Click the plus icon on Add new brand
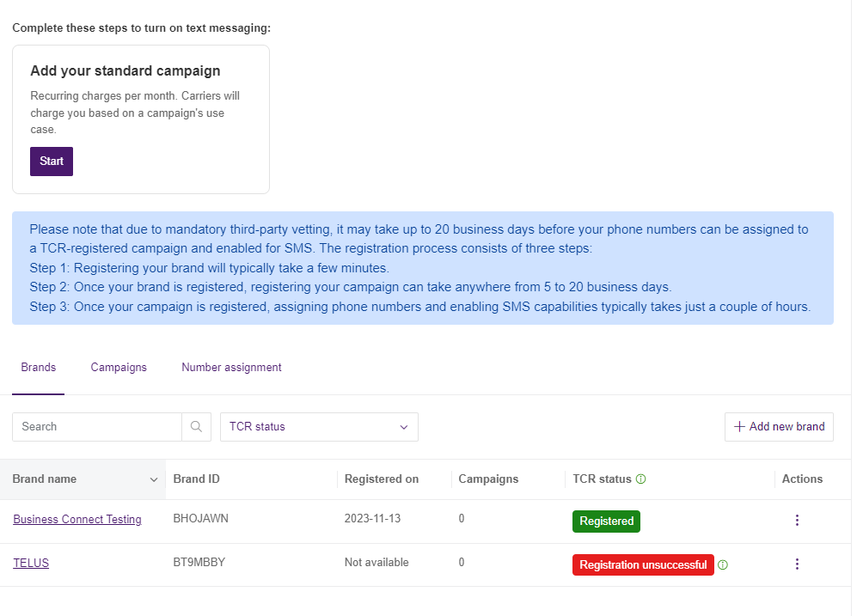 (x=739, y=427)
